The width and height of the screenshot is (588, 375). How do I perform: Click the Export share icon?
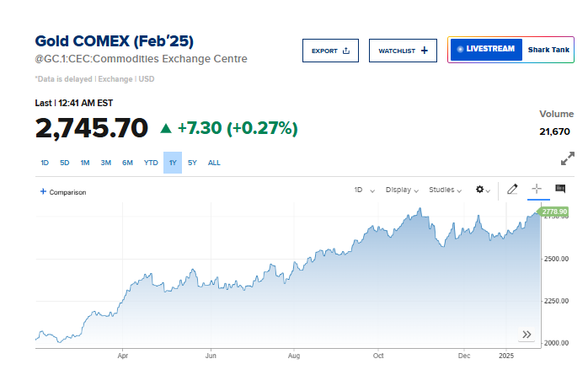(346, 51)
